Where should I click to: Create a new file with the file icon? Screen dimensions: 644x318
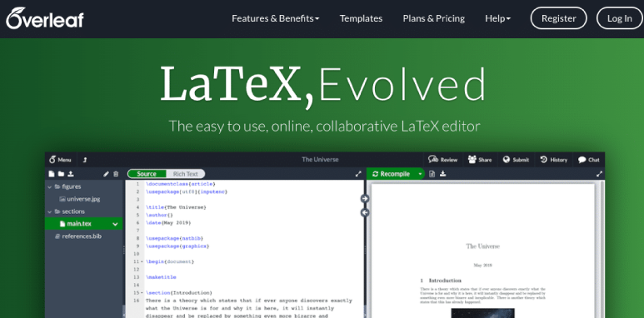(x=52, y=174)
